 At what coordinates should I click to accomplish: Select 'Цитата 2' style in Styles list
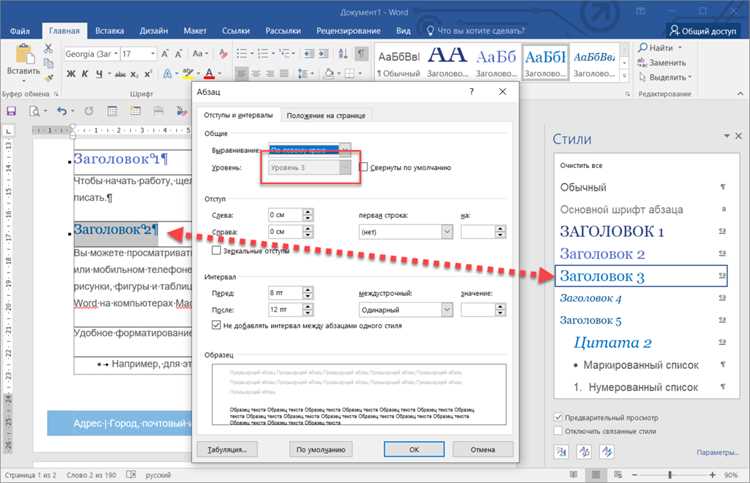click(641, 342)
